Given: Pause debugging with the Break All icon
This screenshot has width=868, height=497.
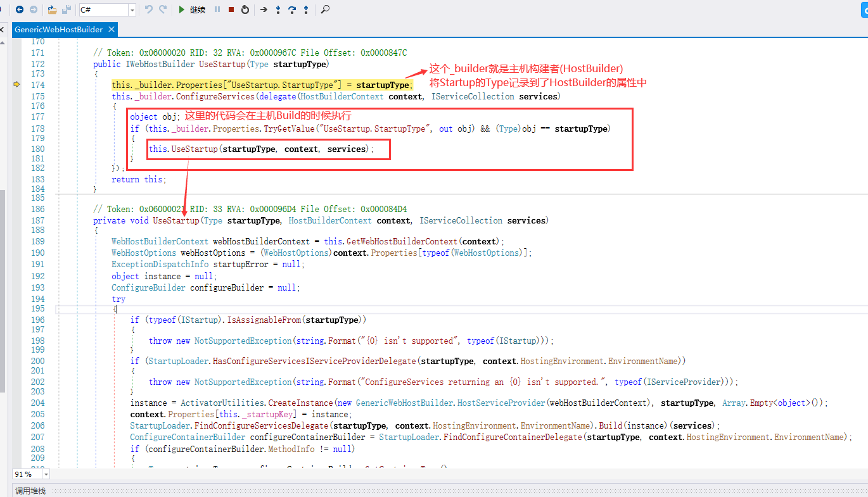Looking at the screenshot, I should (217, 9).
